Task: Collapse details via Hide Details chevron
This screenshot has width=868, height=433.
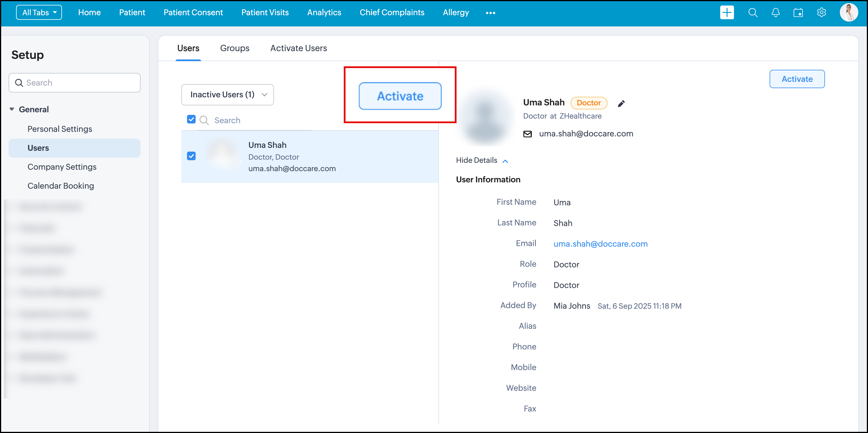Action: pos(505,161)
